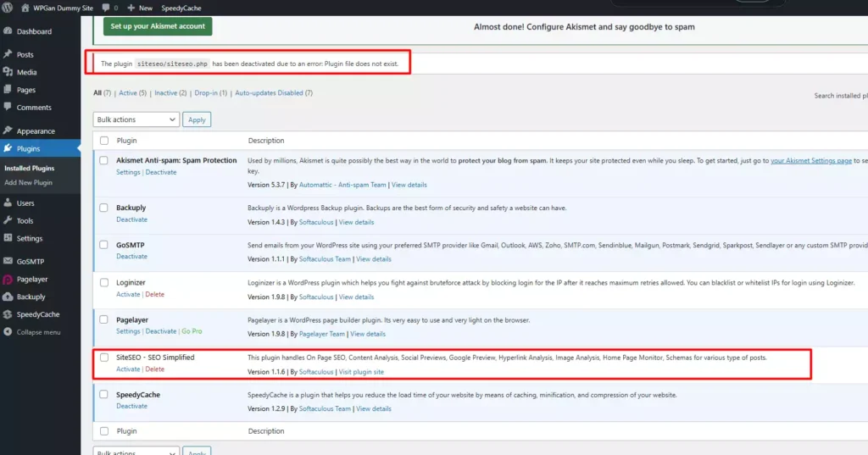Deactivate the Pagelayer plugin

(161, 331)
